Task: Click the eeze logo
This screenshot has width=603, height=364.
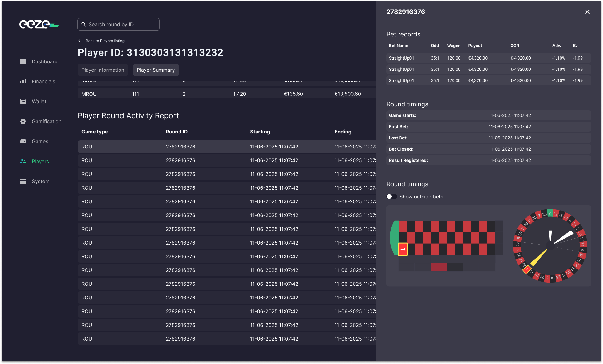Action: pos(39,24)
